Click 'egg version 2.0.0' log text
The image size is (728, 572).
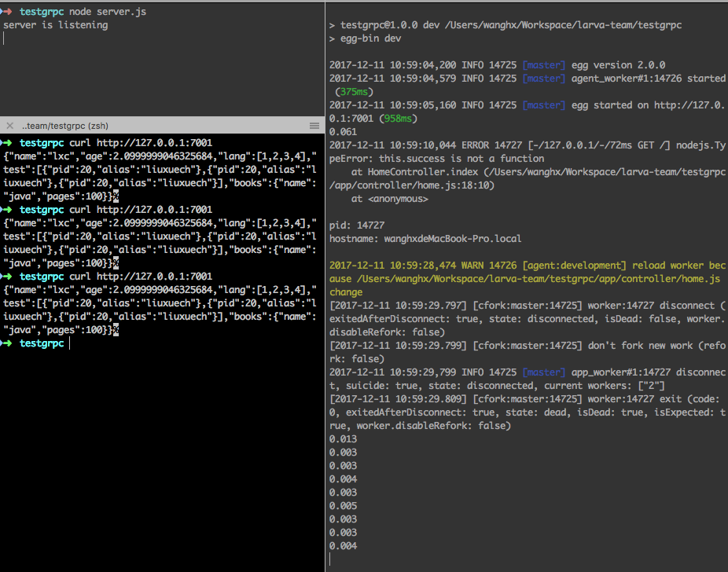tap(618, 65)
